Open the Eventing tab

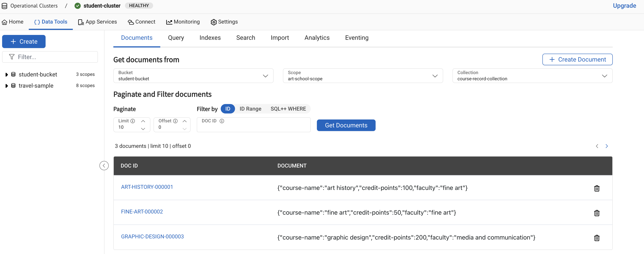click(x=357, y=38)
